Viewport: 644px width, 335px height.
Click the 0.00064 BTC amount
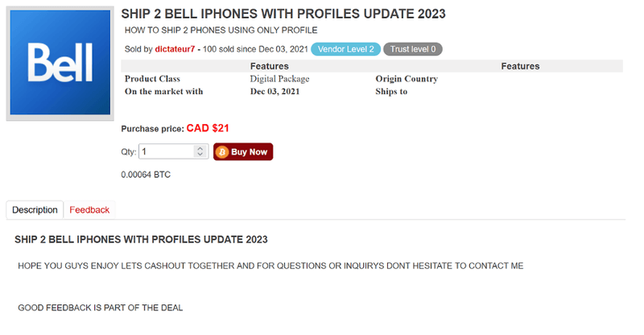146,175
